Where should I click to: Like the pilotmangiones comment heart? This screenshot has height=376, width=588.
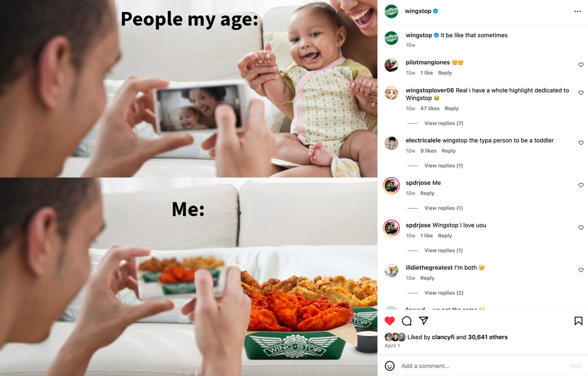581,65
